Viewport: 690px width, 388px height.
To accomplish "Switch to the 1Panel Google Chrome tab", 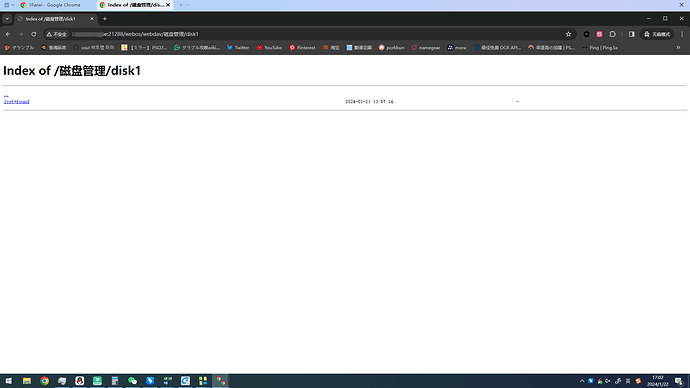I will [x=51, y=5].
